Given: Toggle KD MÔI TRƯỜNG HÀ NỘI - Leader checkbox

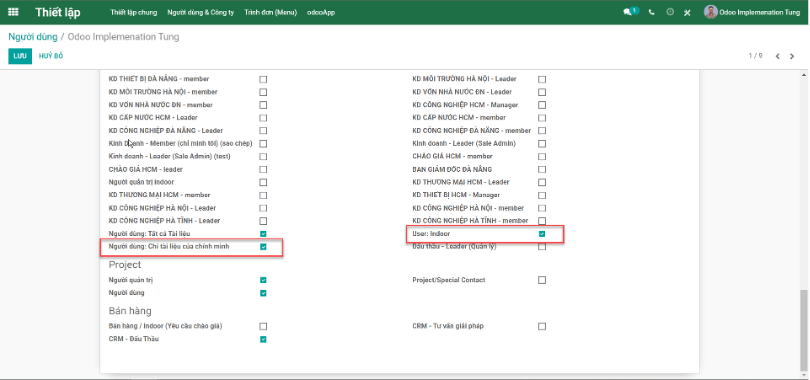Looking at the screenshot, I should tap(542, 80).
